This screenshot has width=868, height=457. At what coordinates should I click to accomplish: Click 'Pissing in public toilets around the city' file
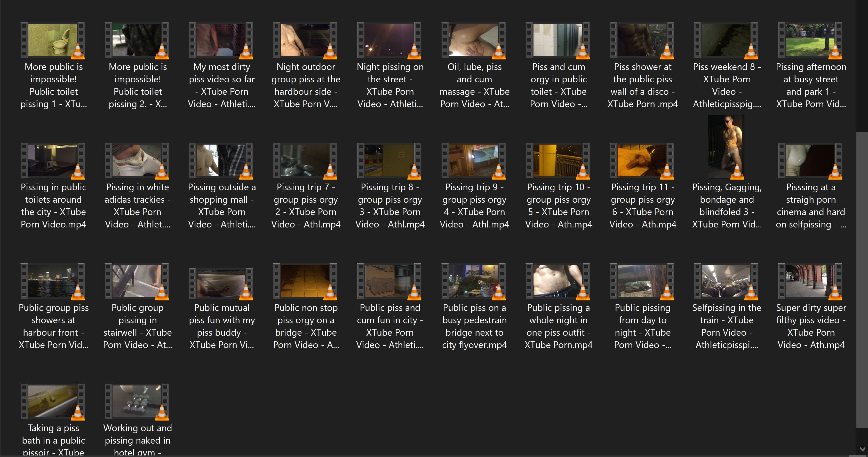(53, 186)
